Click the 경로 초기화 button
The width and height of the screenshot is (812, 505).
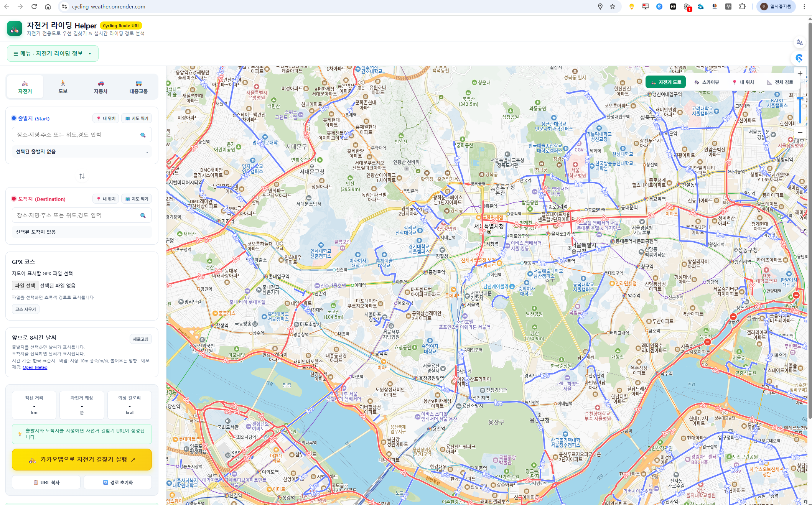tap(118, 482)
